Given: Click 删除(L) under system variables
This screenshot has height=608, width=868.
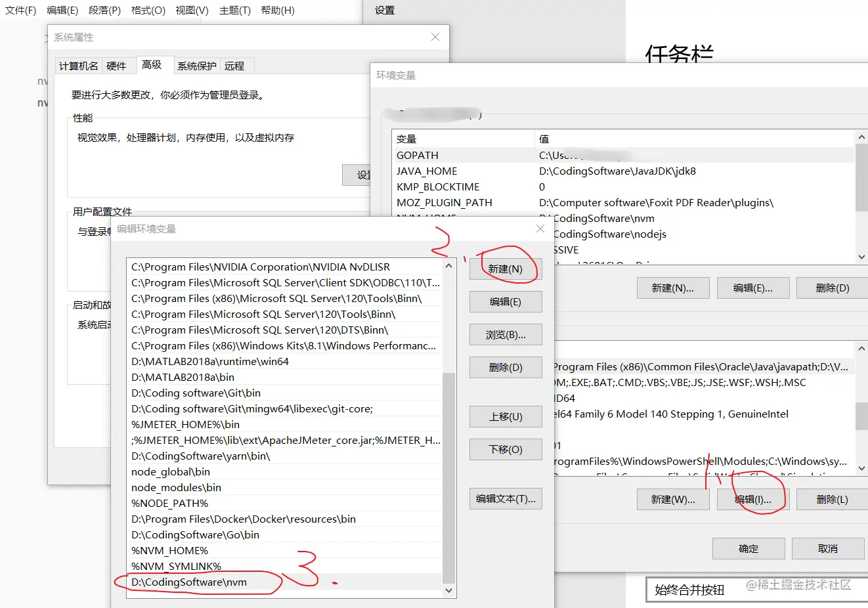Looking at the screenshot, I should 833,500.
